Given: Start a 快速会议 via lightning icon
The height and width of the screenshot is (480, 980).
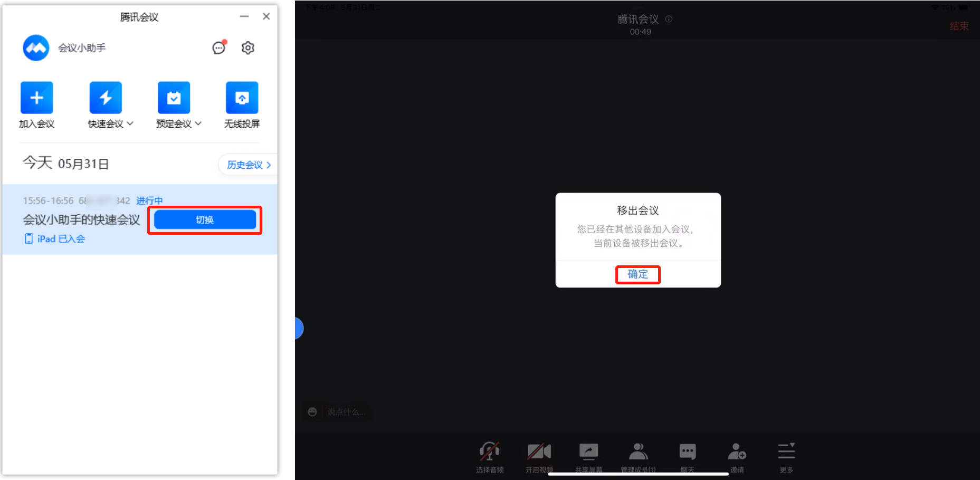Looking at the screenshot, I should [106, 98].
